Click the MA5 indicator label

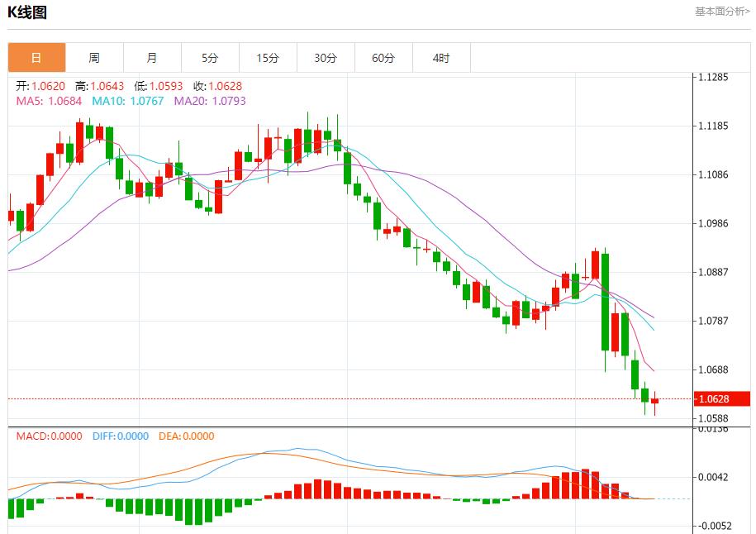tap(49, 101)
